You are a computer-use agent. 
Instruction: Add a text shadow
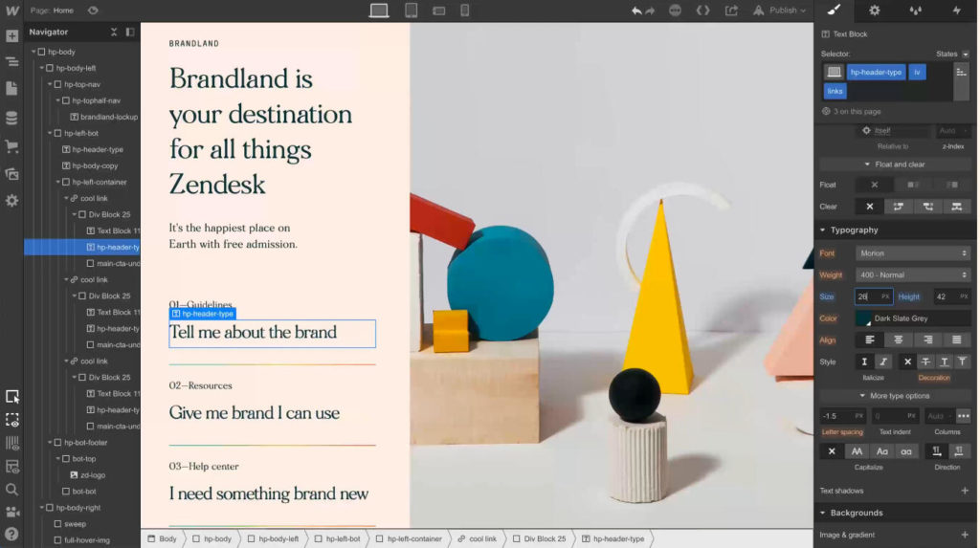[x=965, y=492]
